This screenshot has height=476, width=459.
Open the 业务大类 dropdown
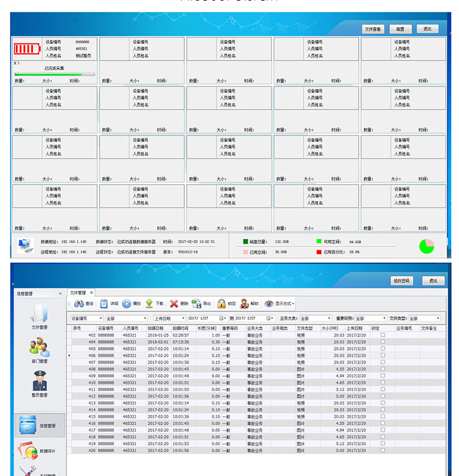(x=316, y=318)
